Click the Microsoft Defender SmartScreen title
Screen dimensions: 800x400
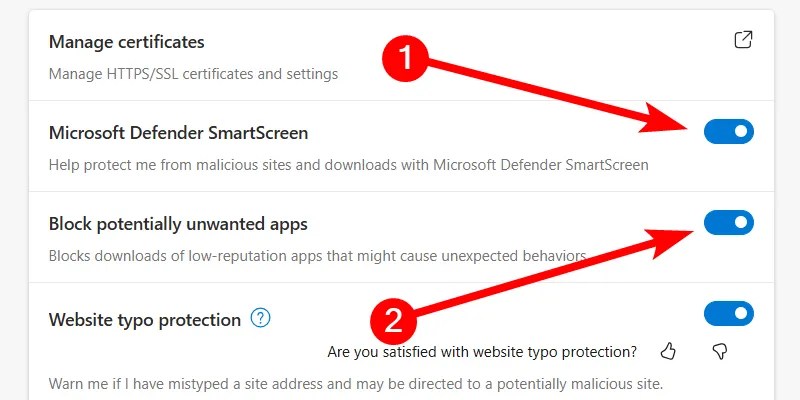coord(178,132)
